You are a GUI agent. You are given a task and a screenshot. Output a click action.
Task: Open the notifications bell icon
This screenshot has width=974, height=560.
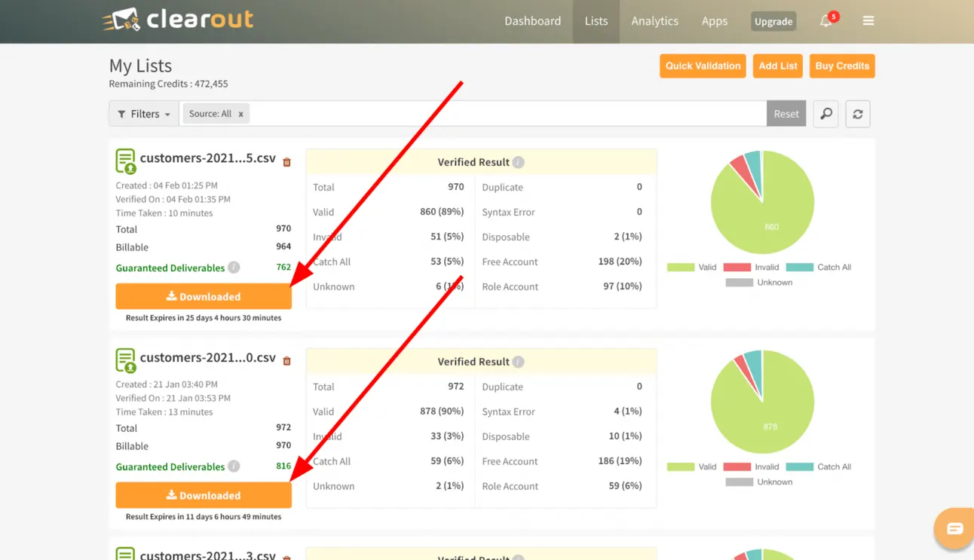(x=826, y=21)
